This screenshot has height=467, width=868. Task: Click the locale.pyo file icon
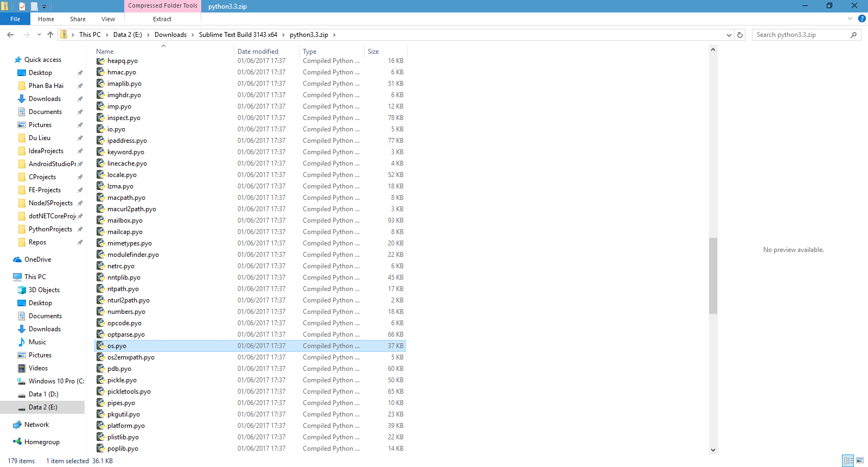pyautogui.click(x=100, y=174)
